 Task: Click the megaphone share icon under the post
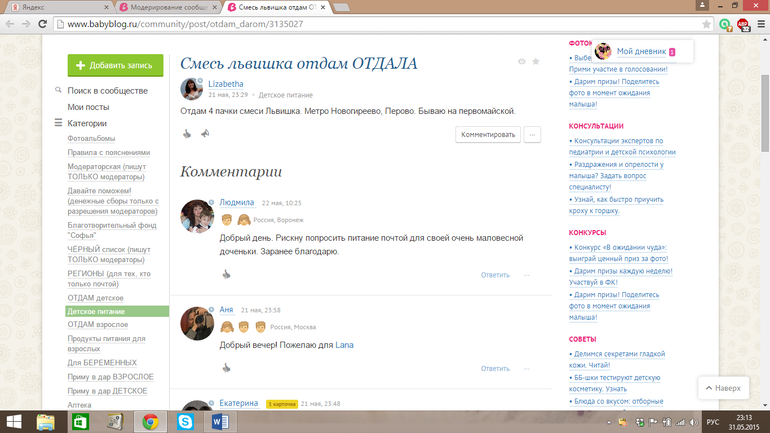[205, 133]
